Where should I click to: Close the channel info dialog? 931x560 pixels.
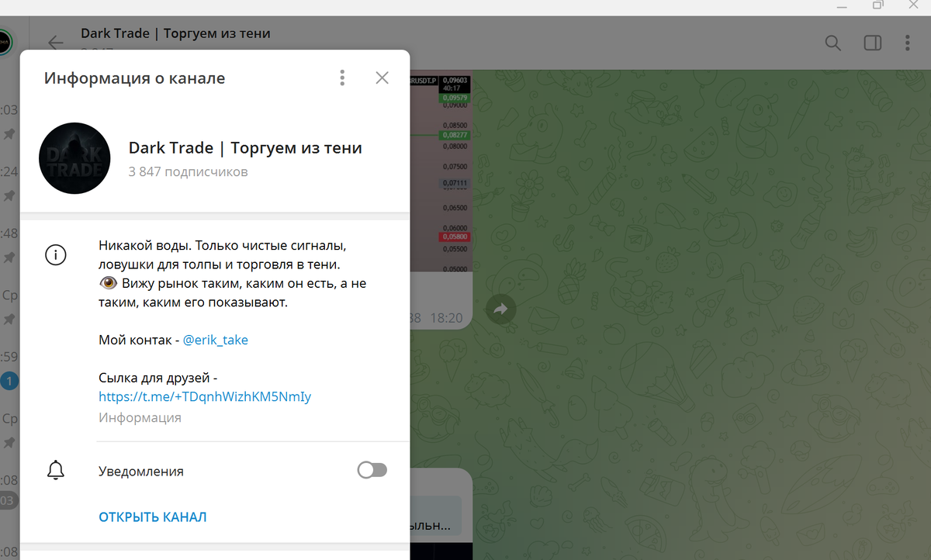pos(382,78)
